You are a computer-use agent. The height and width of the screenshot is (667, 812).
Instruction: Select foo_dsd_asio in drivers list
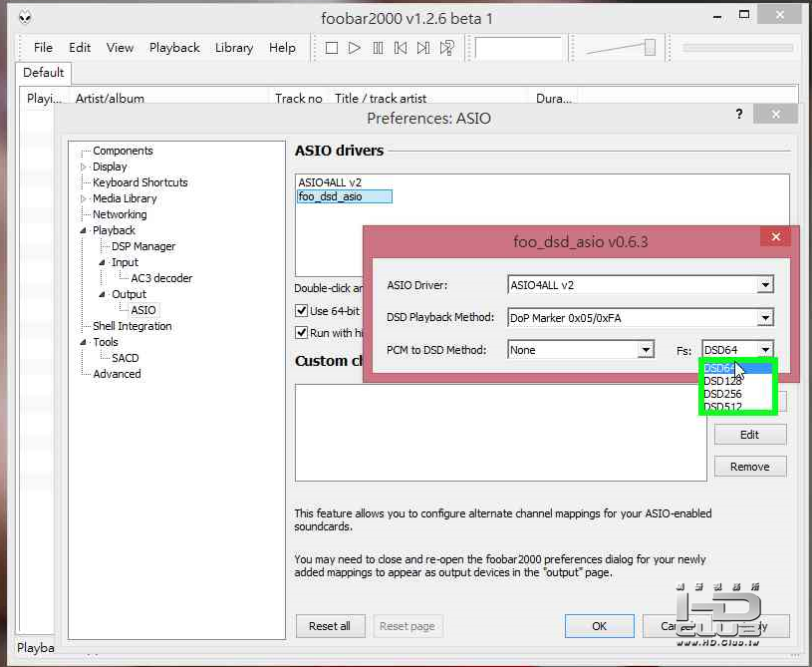click(345, 197)
